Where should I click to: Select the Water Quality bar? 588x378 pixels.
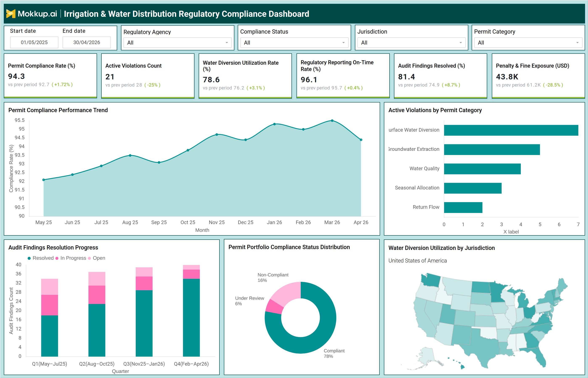[482, 169]
